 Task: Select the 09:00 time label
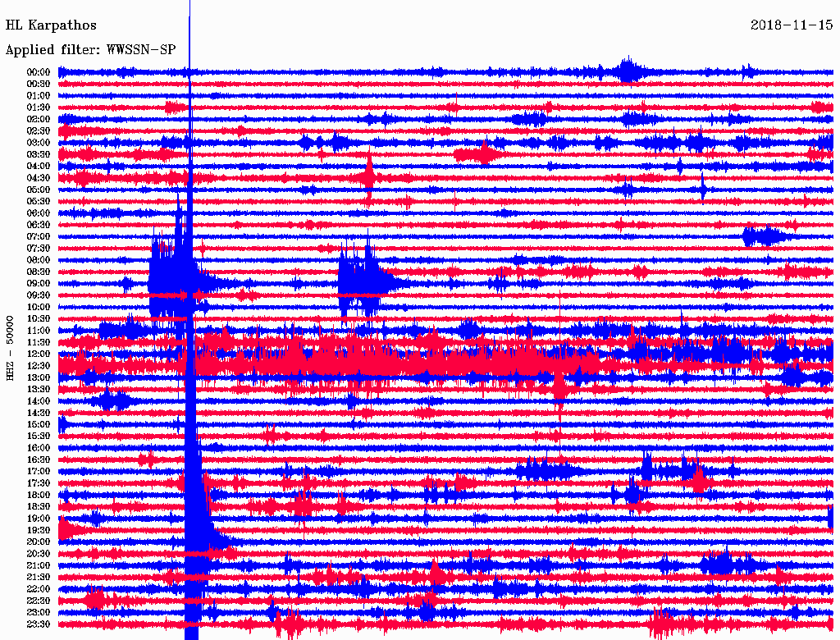click(39, 284)
